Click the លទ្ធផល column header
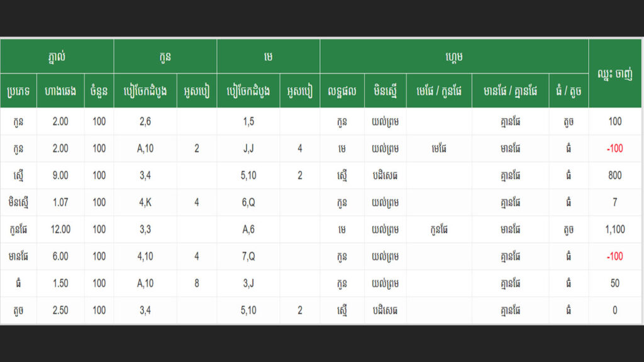The height and width of the screenshot is (362, 644). click(x=342, y=90)
